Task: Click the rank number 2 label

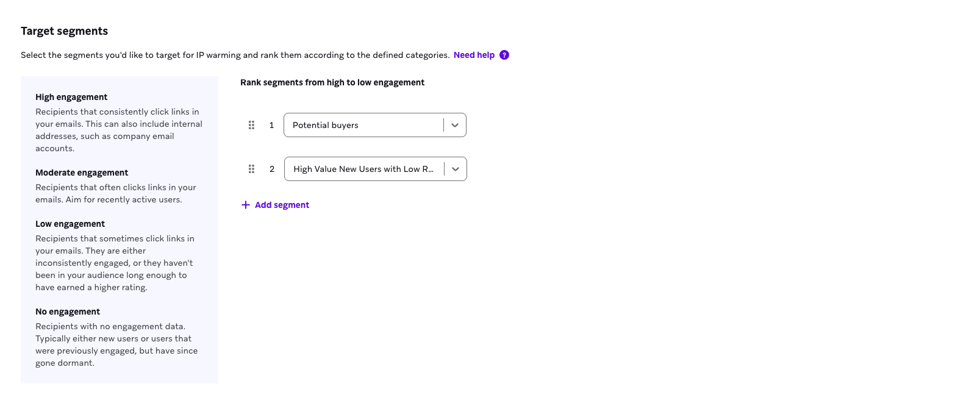Action: (272, 169)
